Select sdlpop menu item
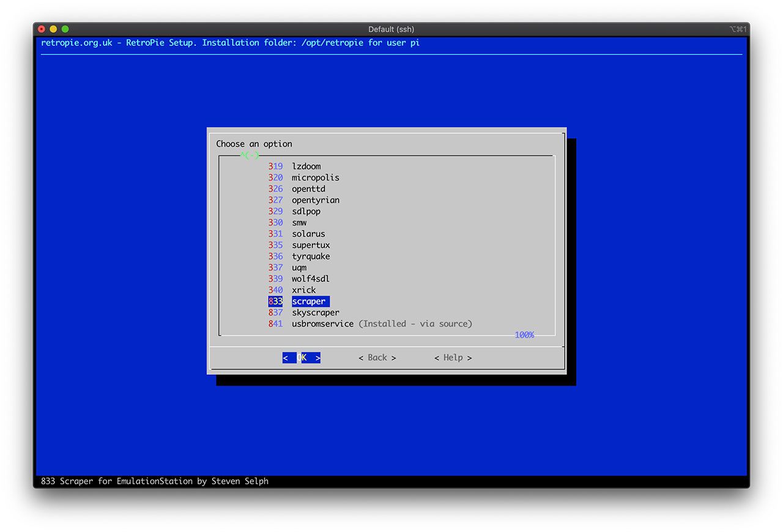Image resolution: width=783 pixels, height=532 pixels. click(x=306, y=212)
